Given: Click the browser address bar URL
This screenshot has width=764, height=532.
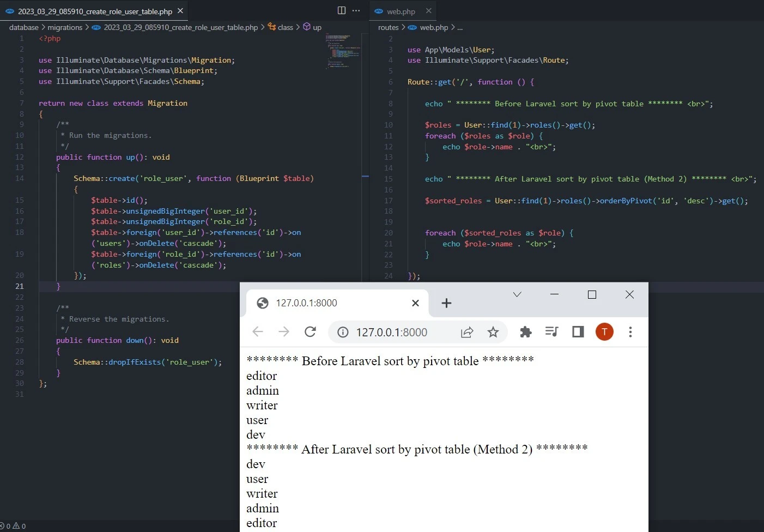Looking at the screenshot, I should pos(391,332).
